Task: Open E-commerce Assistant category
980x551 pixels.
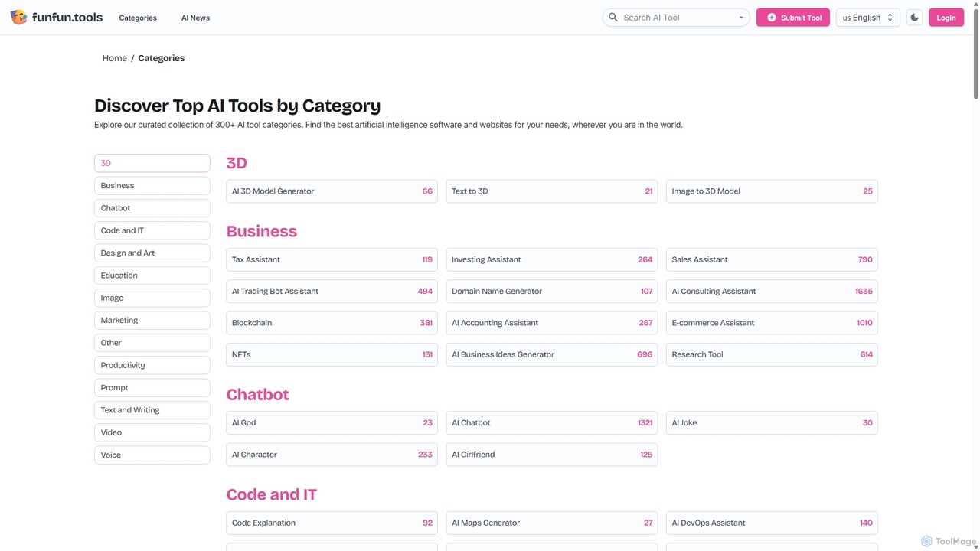Action: click(772, 323)
